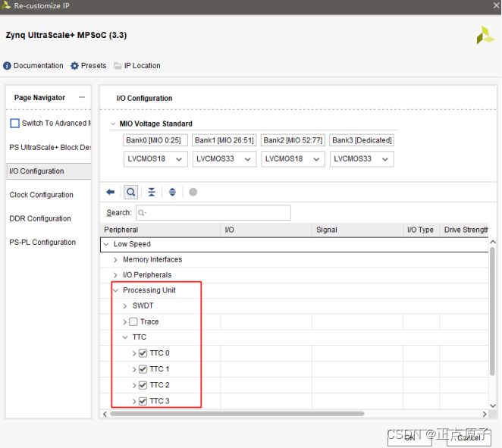Go to PS UltraScale+ Block Design page

(50, 148)
